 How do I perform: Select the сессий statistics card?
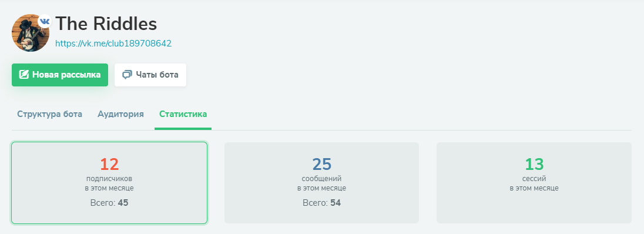[534, 183]
